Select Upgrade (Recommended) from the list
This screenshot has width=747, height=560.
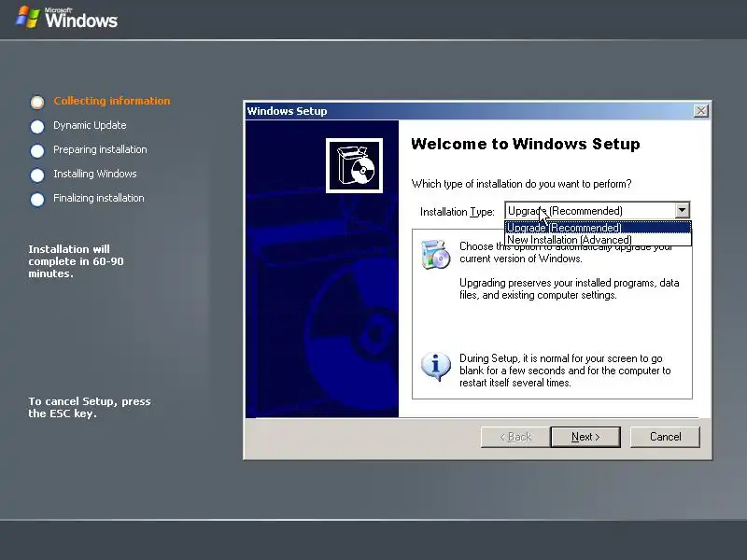(598, 228)
